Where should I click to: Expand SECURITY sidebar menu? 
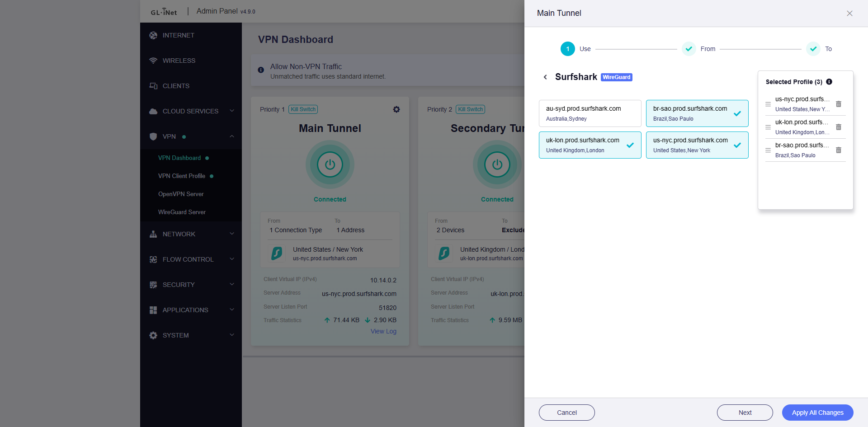click(191, 285)
